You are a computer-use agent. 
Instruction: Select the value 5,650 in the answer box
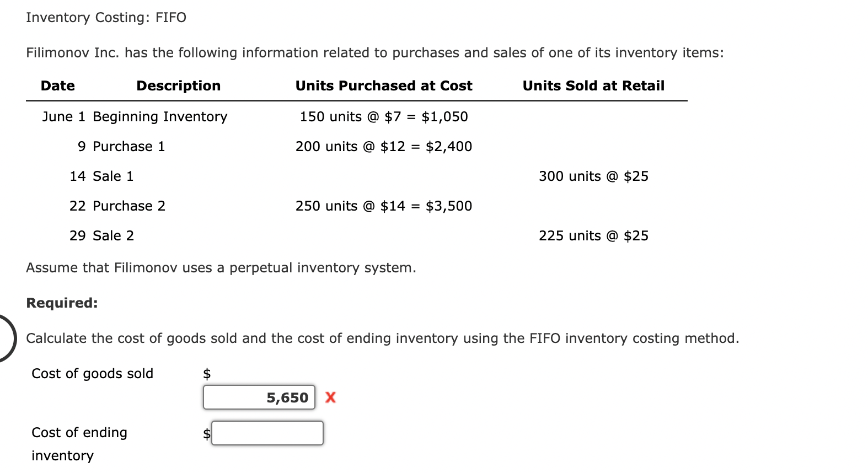[287, 397]
